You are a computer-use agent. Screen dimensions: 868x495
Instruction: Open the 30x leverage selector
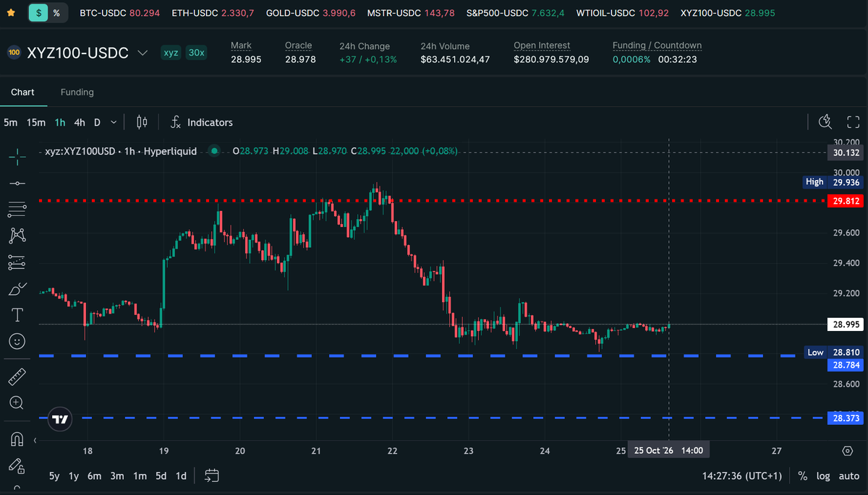click(x=195, y=53)
